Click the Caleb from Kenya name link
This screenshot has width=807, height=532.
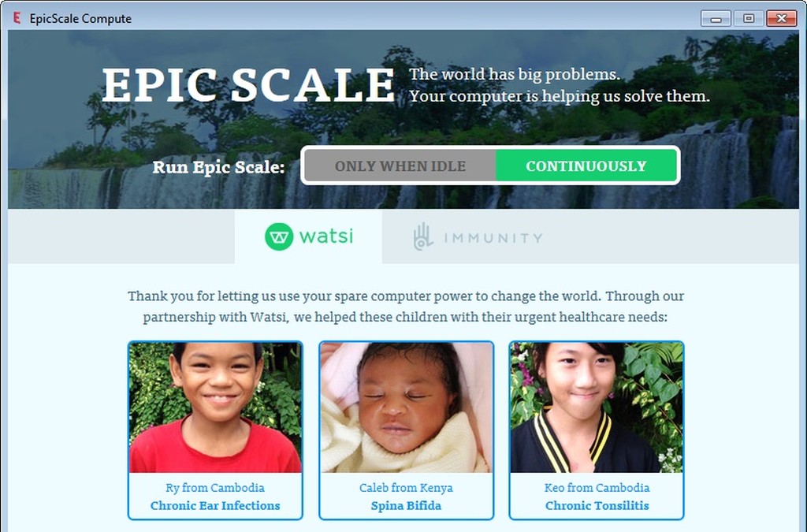(406, 488)
